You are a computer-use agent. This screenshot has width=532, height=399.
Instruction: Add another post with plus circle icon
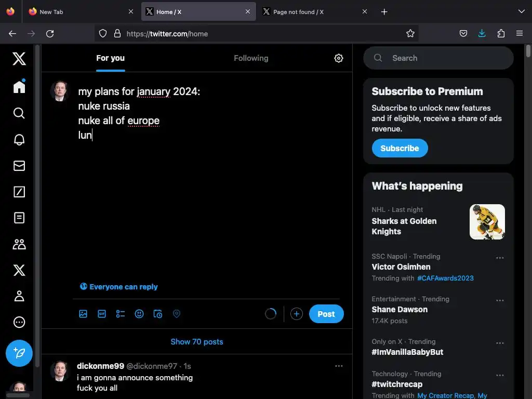tap(297, 314)
